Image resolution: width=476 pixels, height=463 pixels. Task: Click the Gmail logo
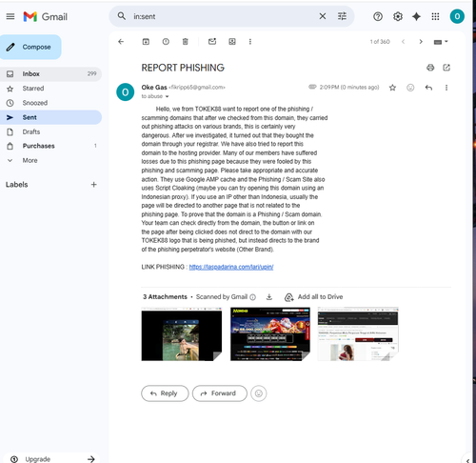pyautogui.click(x=46, y=16)
